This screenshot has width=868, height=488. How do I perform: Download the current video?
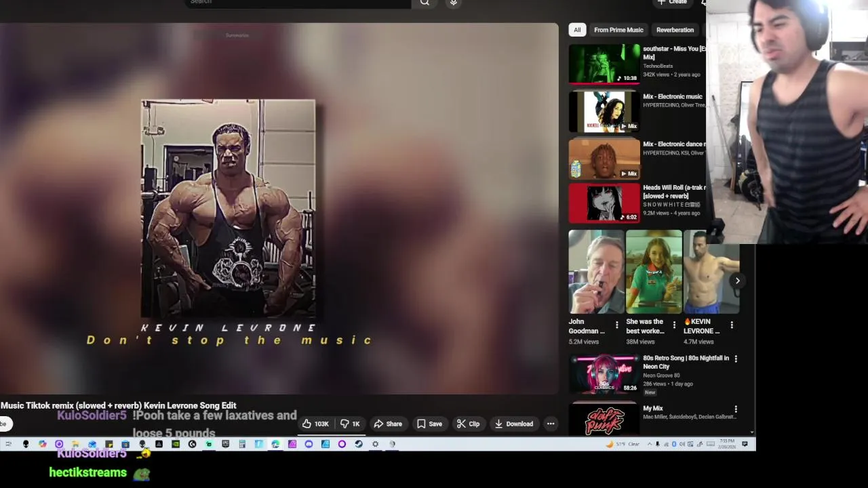[x=514, y=424]
